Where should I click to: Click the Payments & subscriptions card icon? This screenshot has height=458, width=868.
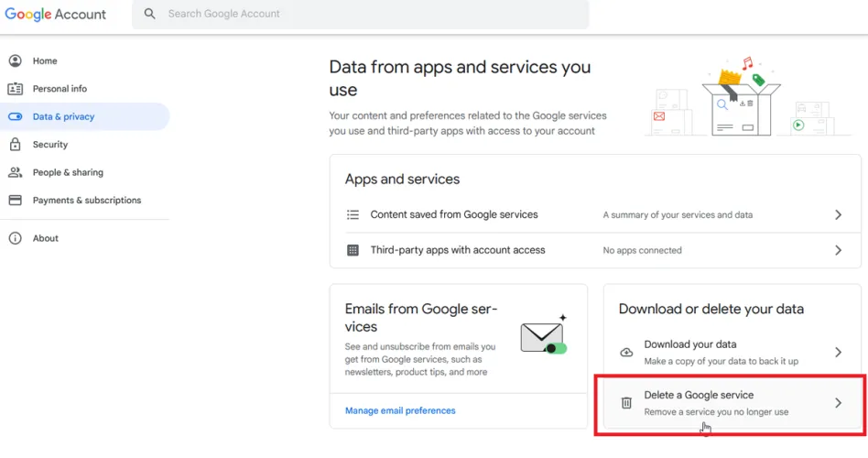[15, 201]
